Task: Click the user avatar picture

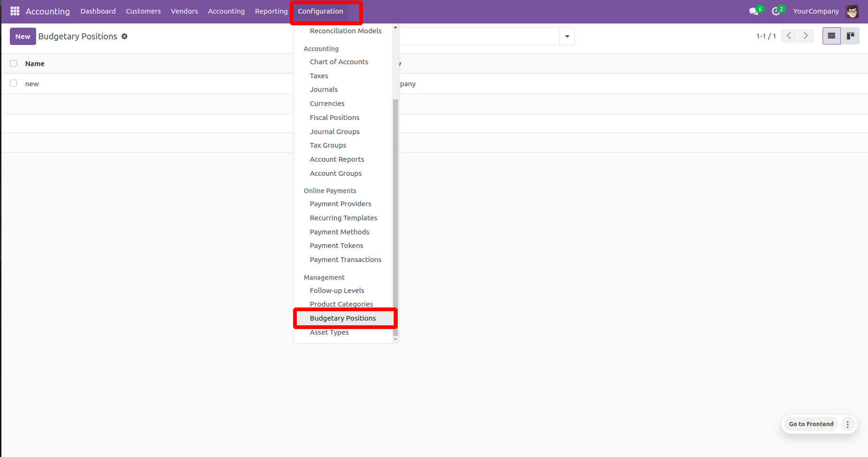Action: [x=852, y=11]
